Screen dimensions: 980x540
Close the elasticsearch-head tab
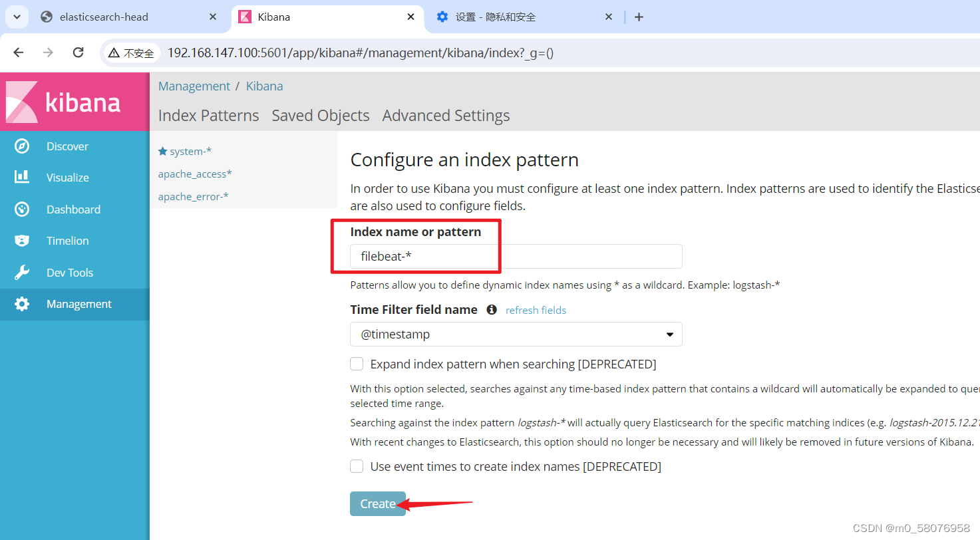(x=213, y=17)
